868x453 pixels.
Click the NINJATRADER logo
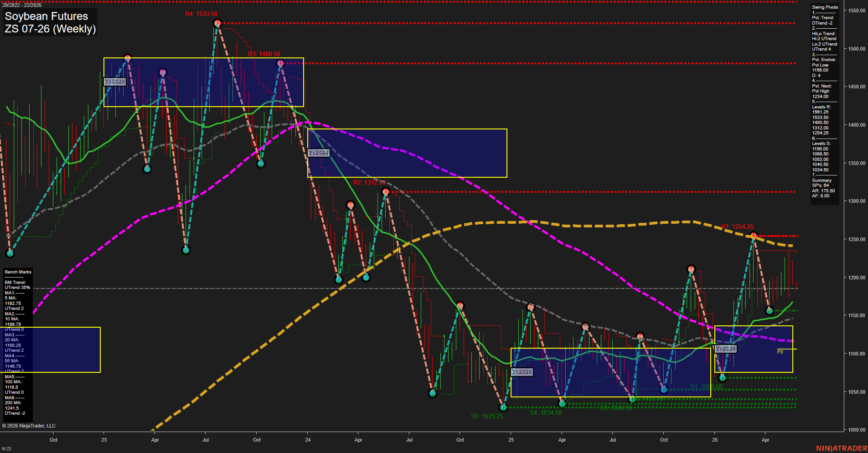coord(842,448)
